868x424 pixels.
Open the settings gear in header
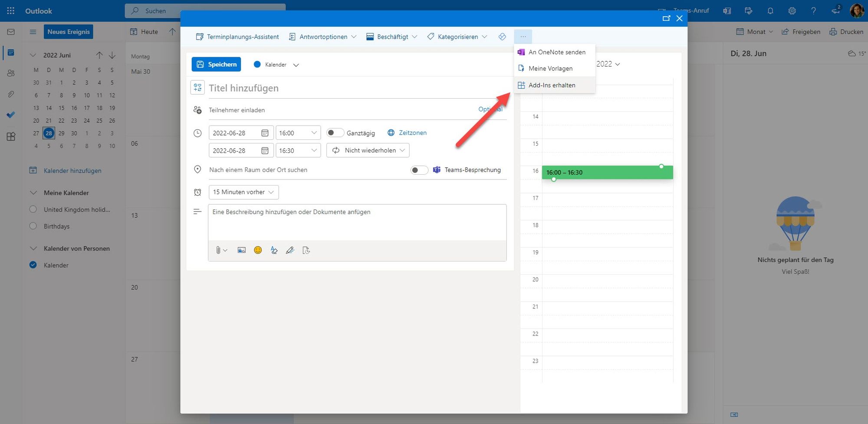click(x=792, y=11)
